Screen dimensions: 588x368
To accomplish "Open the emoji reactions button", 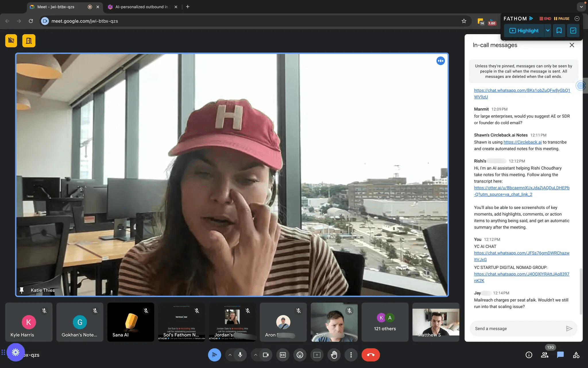I will (x=300, y=355).
